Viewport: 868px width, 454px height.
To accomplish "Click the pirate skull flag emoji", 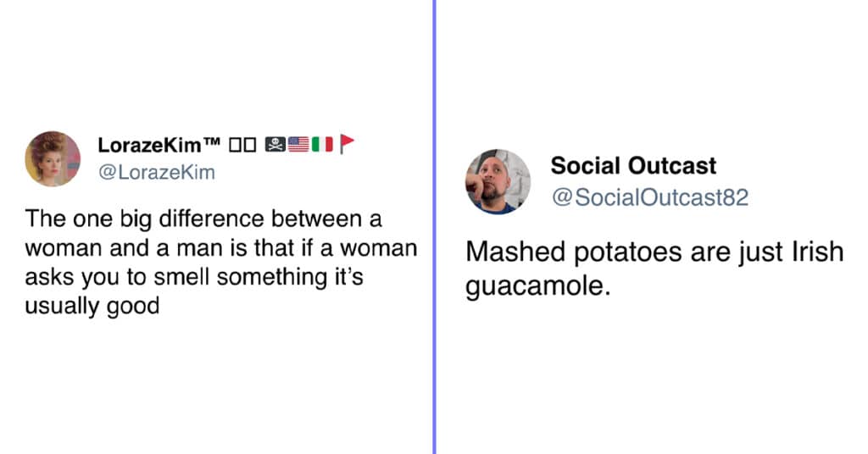I will 275,144.
